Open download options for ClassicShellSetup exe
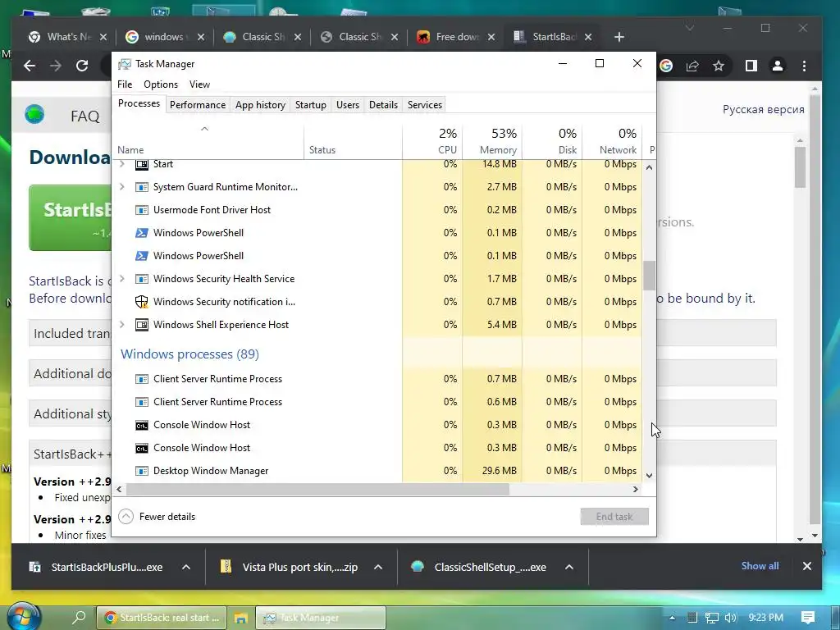Screen dimensions: 840x630 [x=569, y=567]
